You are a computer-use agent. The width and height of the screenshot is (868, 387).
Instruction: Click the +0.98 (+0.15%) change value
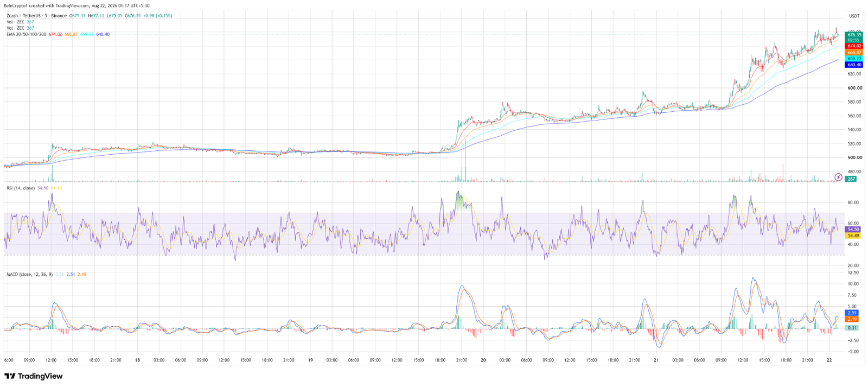pos(158,16)
